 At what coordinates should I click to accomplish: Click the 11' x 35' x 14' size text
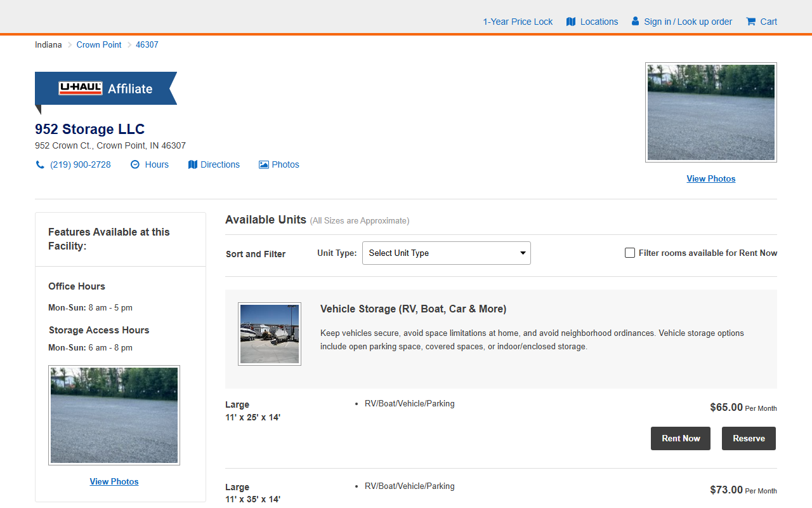click(x=252, y=500)
